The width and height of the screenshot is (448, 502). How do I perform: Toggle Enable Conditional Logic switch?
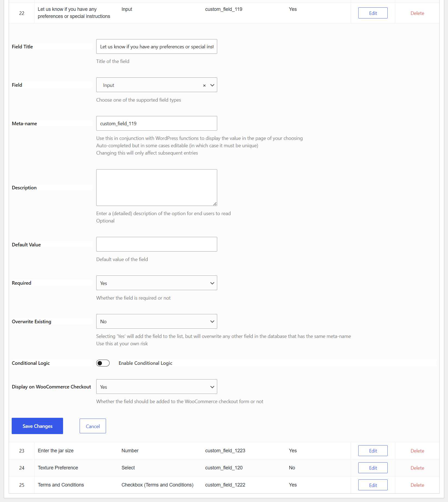pyautogui.click(x=103, y=363)
